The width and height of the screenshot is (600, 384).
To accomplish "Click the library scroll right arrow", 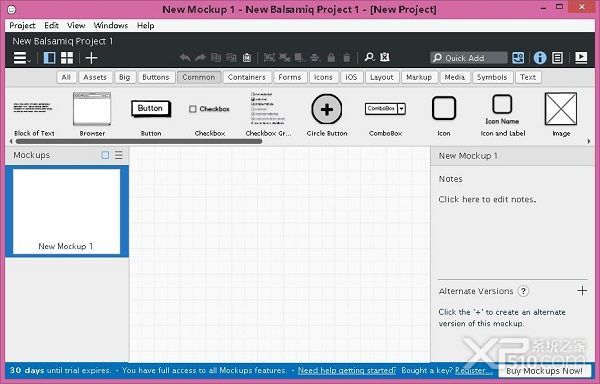I will click(x=589, y=142).
